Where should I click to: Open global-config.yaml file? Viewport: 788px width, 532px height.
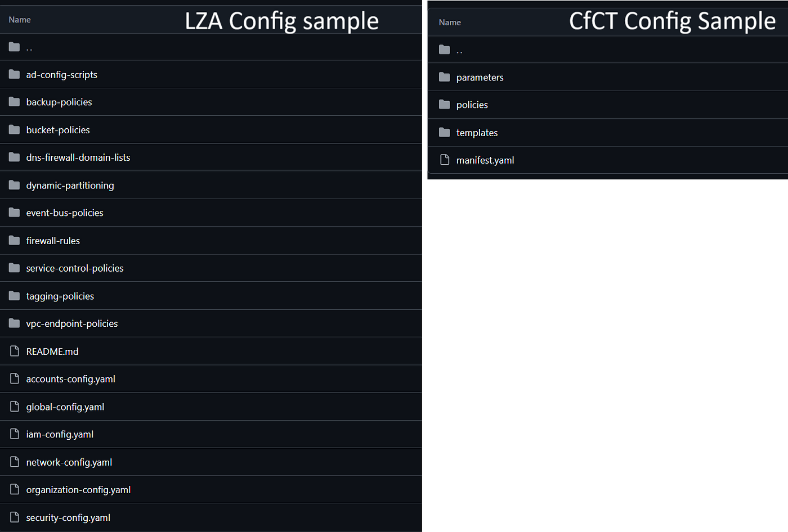pos(65,407)
